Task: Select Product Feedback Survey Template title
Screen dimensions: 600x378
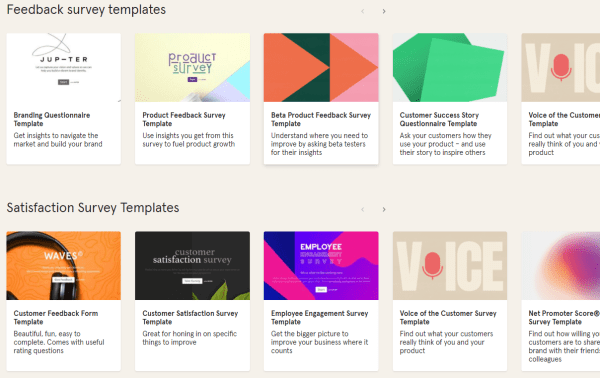Action: [x=184, y=119]
